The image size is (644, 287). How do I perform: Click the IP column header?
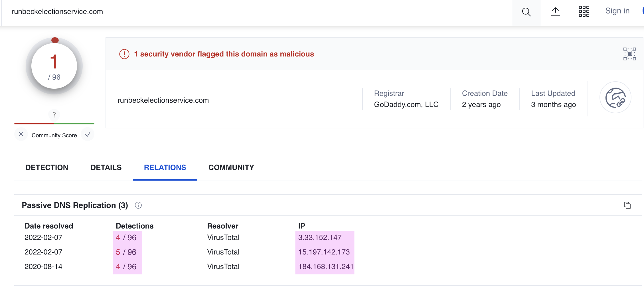(302, 226)
